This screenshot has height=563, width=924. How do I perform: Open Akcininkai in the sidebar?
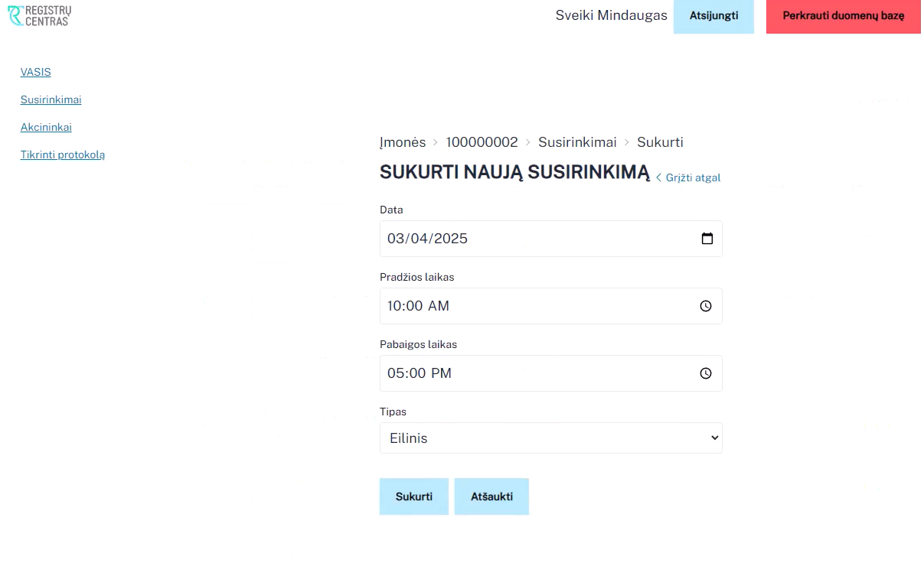(46, 127)
